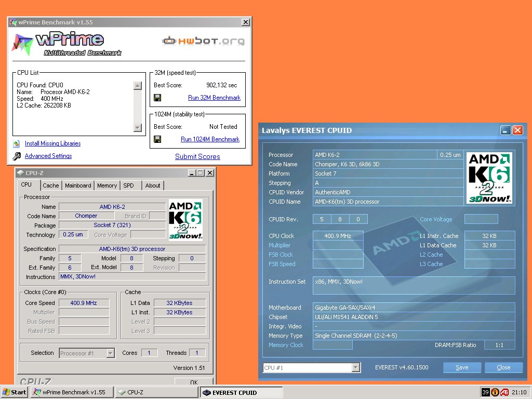Click the EVEREST Motherboard value Gigabyte GA-5AX/5AXr4
The width and height of the screenshot is (532, 399).
[x=414, y=308]
